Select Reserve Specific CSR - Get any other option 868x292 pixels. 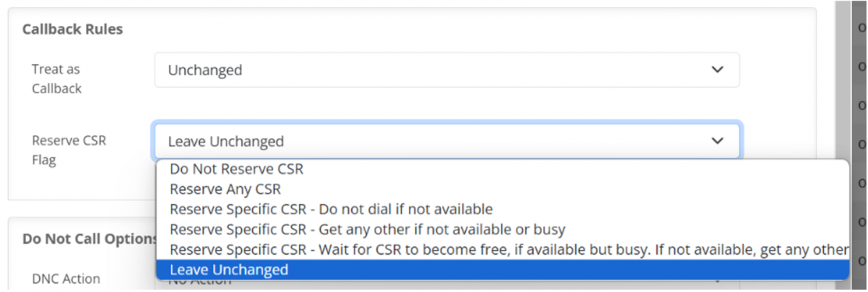click(367, 229)
